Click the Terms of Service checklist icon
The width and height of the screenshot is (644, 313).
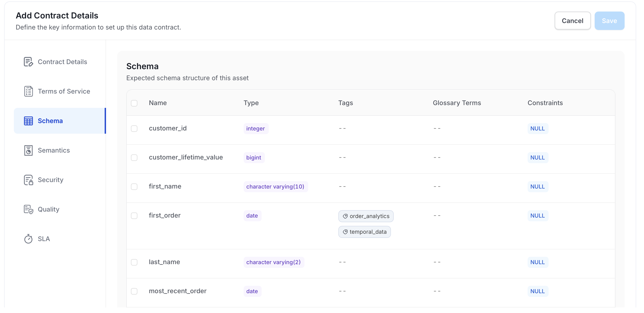[x=28, y=91]
